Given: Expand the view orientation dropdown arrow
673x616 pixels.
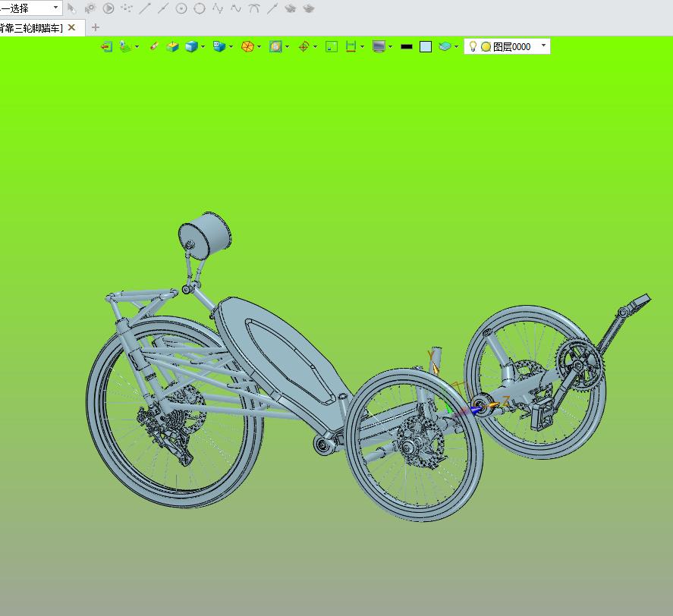Looking at the screenshot, I should pyautogui.click(x=231, y=46).
